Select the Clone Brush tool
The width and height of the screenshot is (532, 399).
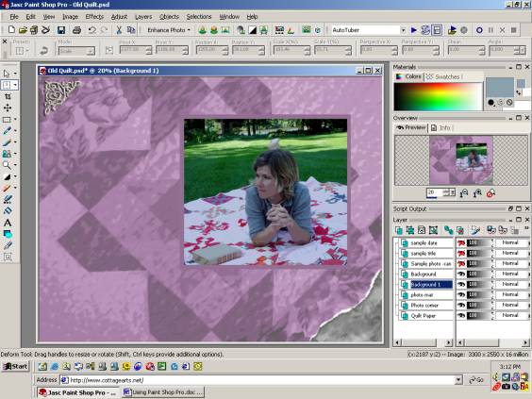7,154
